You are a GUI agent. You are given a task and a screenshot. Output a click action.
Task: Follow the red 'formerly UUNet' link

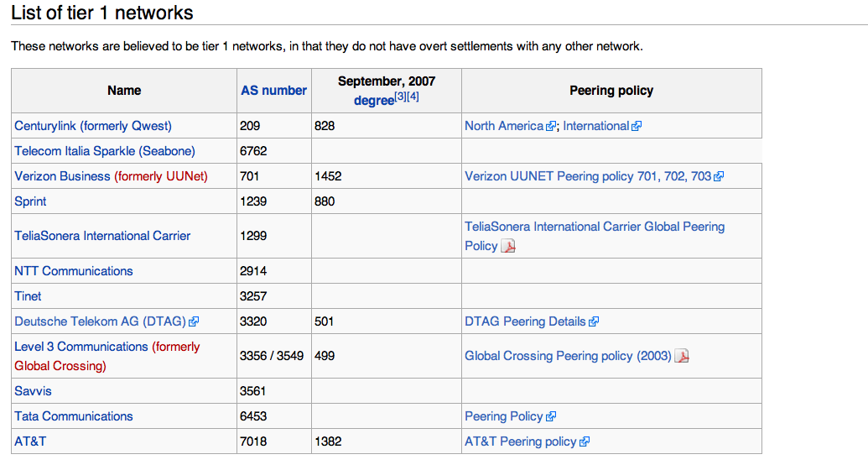click(x=161, y=176)
